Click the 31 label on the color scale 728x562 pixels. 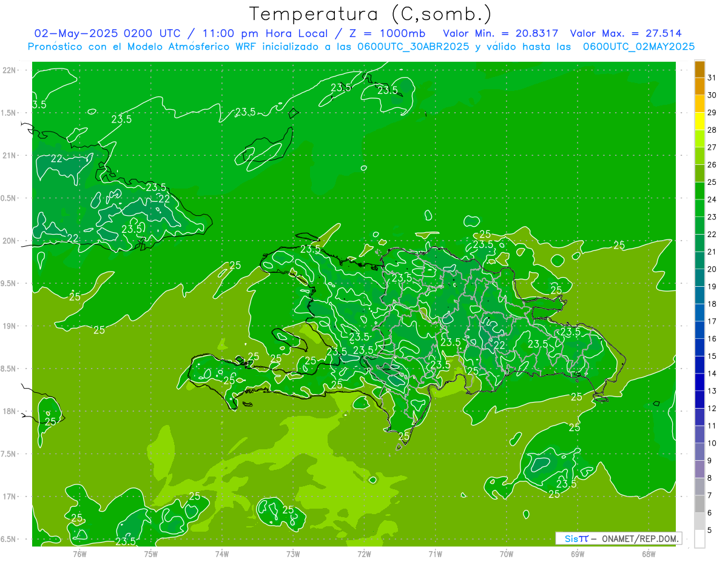[712, 78]
